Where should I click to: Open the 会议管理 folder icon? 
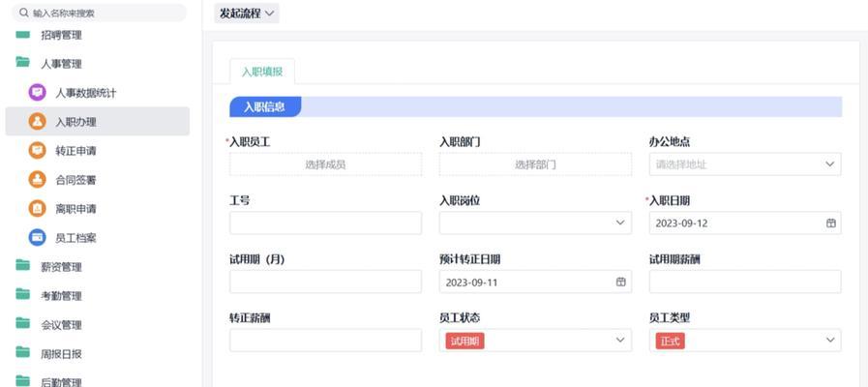pos(22,323)
